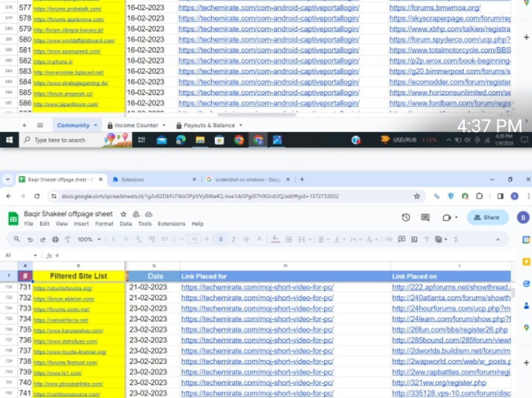The image size is (532, 398).
Task: Open the Format menu
Action: 104,224
